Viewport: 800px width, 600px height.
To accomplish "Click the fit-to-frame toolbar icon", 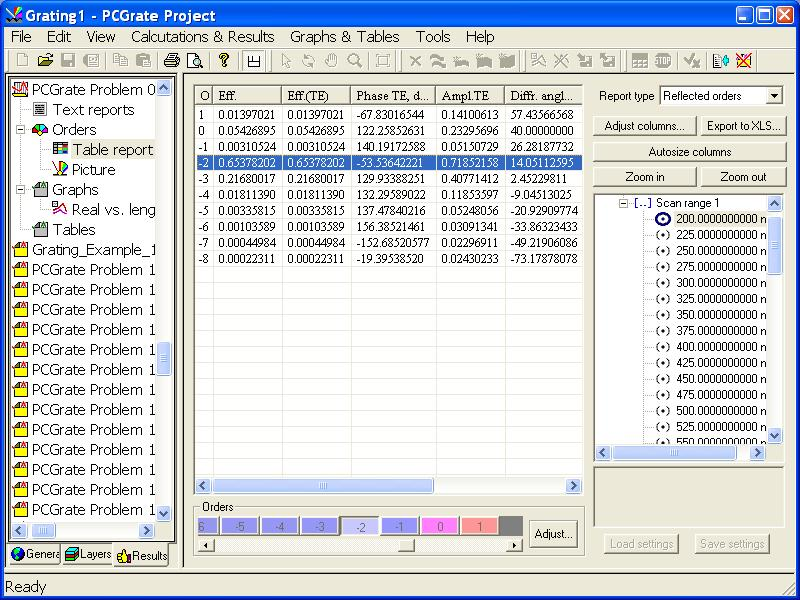I will tap(383, 61).
